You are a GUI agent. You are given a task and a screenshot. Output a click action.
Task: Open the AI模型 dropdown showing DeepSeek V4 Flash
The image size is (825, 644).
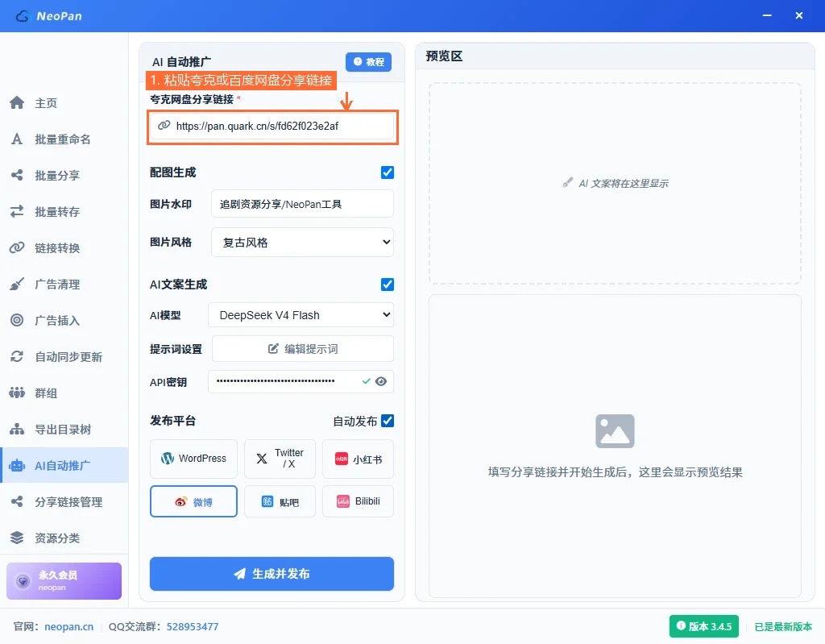pos(301,315)
